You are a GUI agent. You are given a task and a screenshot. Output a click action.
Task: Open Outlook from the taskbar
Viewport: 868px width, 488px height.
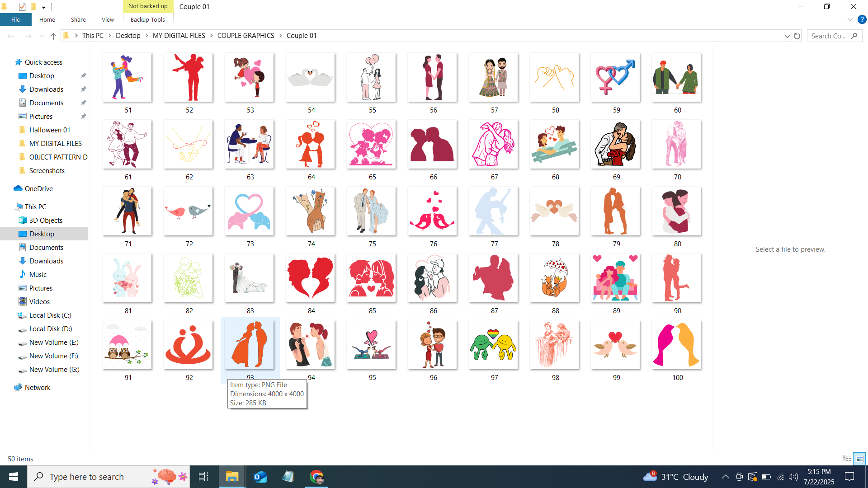260,477
